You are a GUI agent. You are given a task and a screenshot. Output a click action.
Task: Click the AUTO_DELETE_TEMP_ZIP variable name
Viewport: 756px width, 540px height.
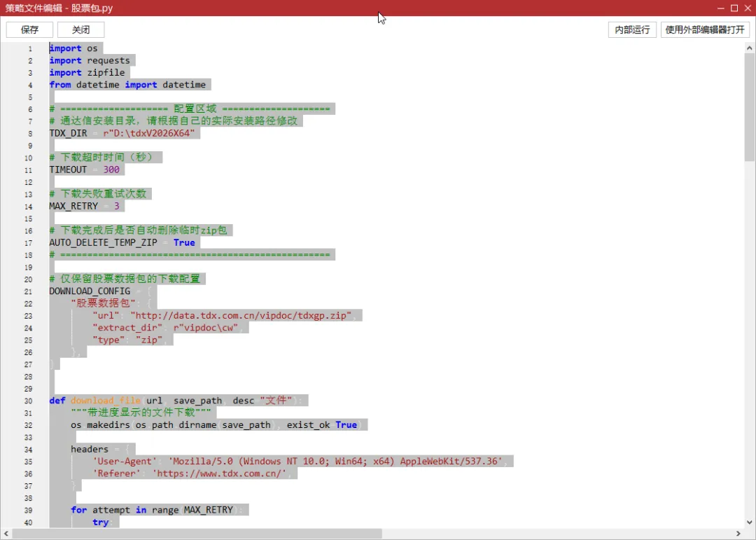tap(103, 242)
